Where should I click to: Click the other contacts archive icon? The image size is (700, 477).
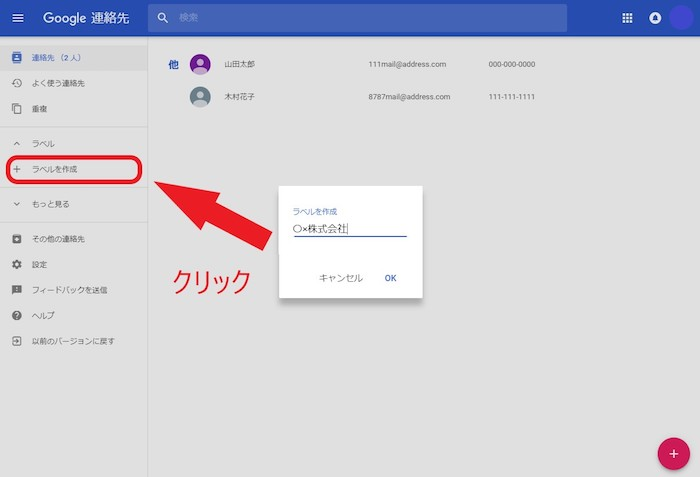coord(17,239)
